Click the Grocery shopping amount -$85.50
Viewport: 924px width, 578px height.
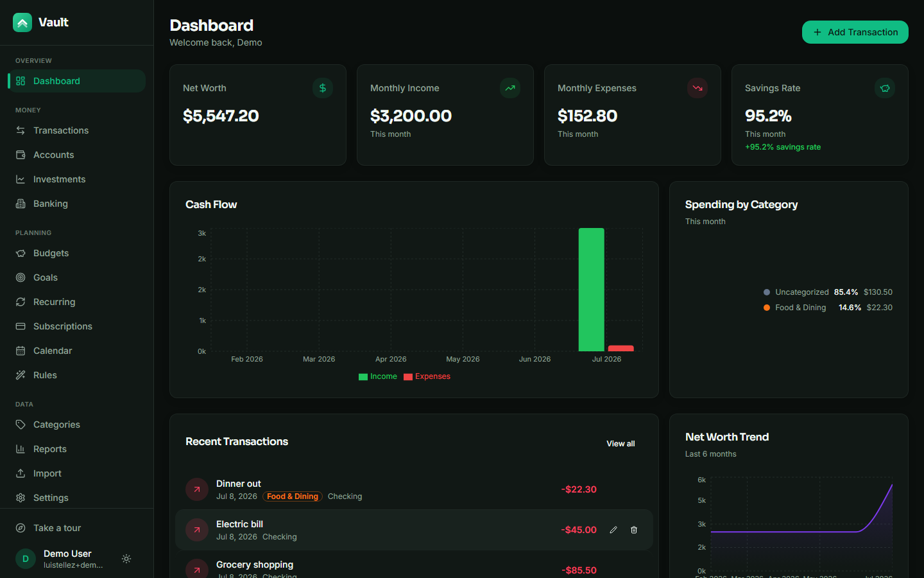(x=579, y=570)
